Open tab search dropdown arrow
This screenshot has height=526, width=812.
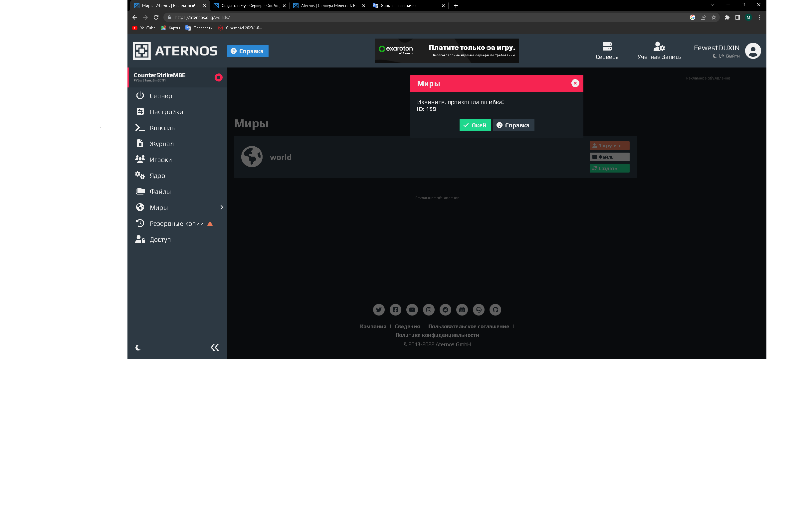click(712, 5)
